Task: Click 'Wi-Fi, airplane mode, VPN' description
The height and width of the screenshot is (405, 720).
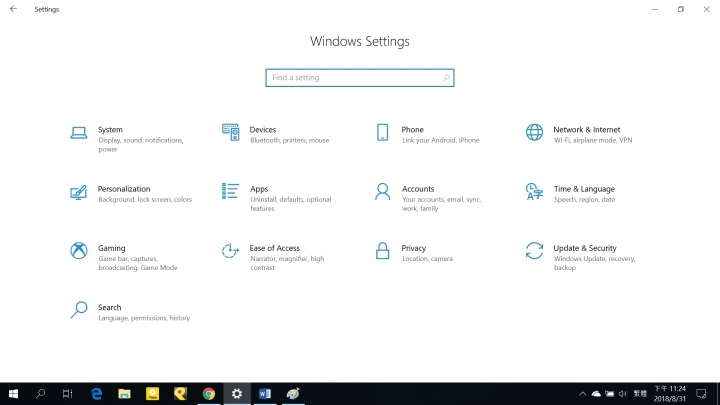Action: (593, 140)
